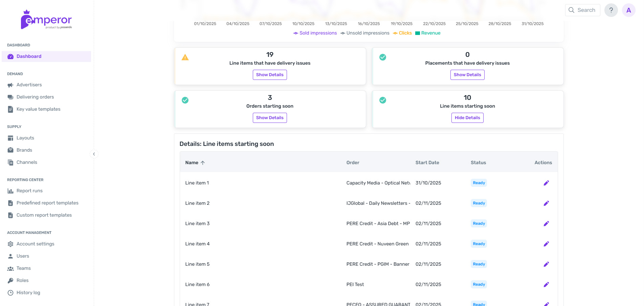The height and width of the screenshot is (306, 644).
Task: Open Advertisers in the sidebar
Action: point(29,85)
